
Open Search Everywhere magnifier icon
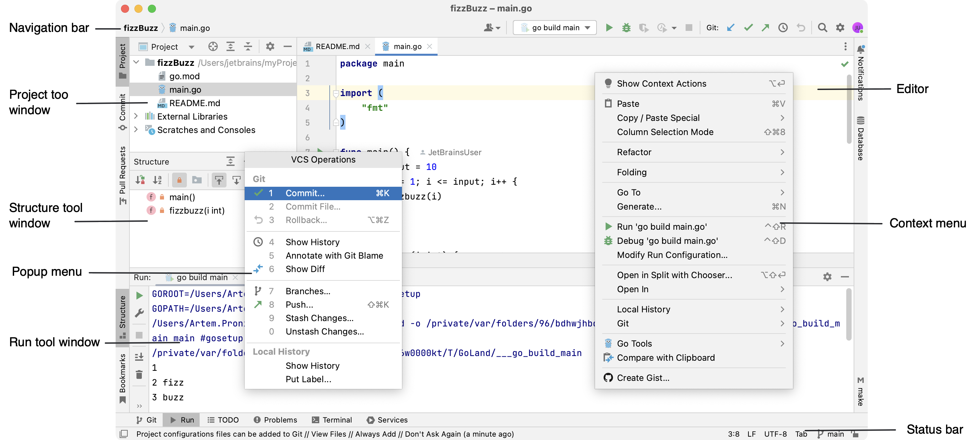[x=822, y=28]
